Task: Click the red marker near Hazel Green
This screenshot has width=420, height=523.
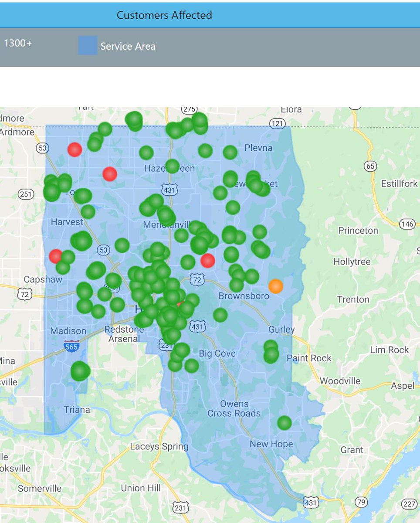Action: [109, 174]
